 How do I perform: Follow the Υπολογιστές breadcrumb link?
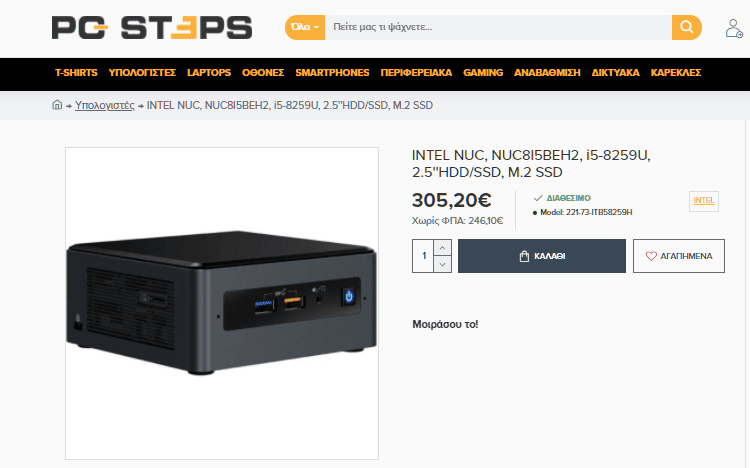point(105,105)
